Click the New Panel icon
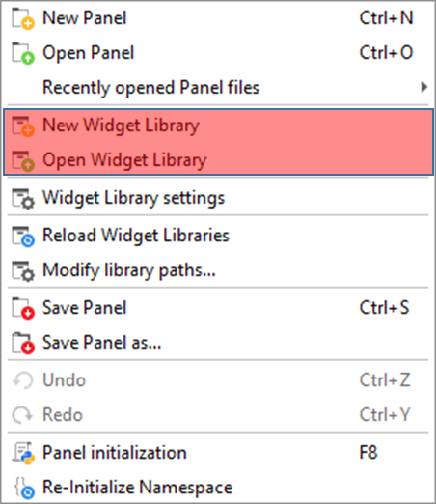Viewport: 436px width, 504px height. [23, 19]
